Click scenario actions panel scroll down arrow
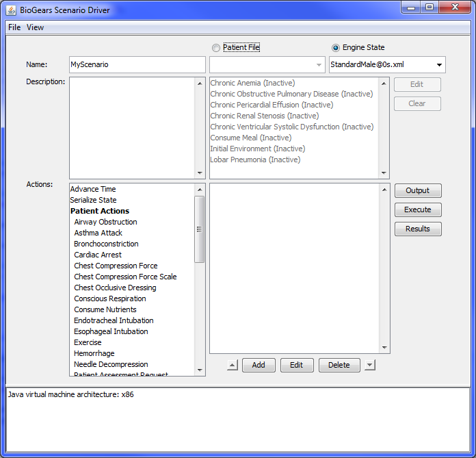This screenshot has width=476, height=458. pos(384,347)
